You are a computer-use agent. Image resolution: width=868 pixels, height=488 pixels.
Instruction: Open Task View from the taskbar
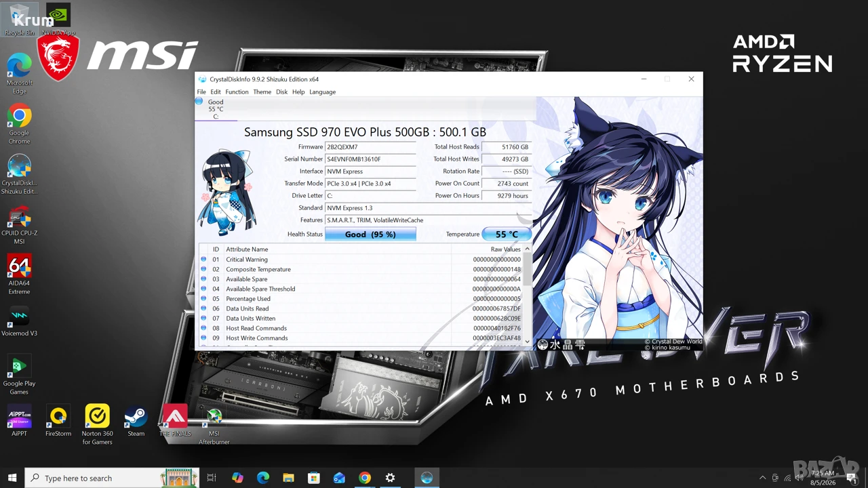click(x=212, y=478)
